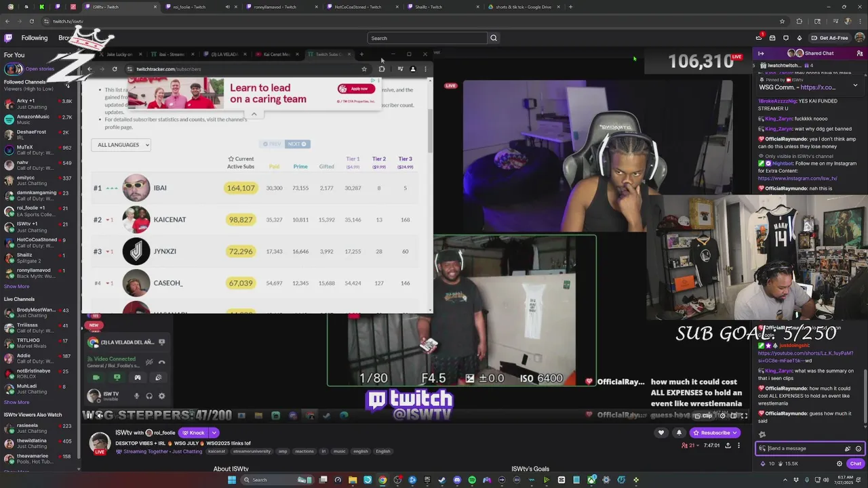868x488 pixels.
Task: Collapse the stream chat panel
Action: click(761, 54)
